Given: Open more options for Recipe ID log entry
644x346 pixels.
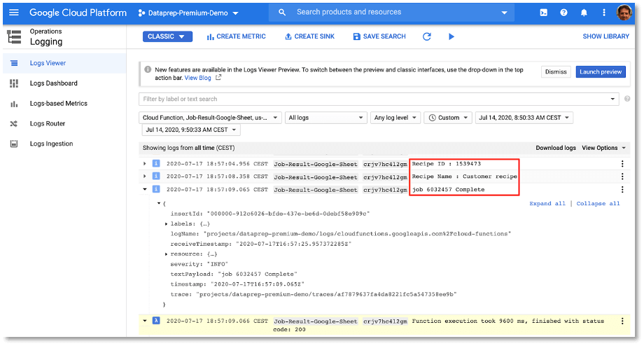Looking at the screenshot, I should [x=622, y=164].
